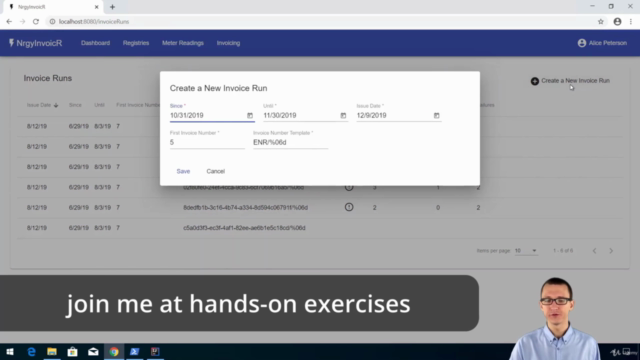640x360 pixels.
Task: Open Mail app from taskbar
Action: pyautogui.click(x=93, y=351)
